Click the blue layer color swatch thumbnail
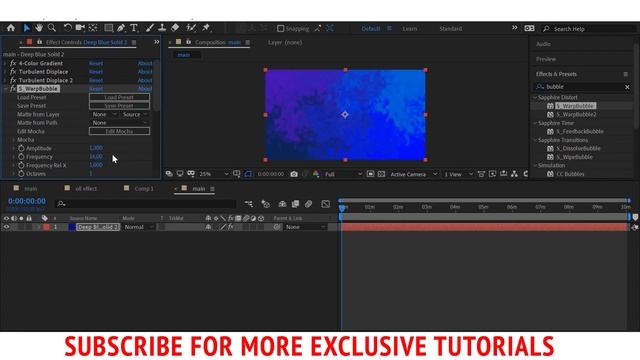Image resolution: width=640 pixels, height=360 pixels. [x=72, y=227]
